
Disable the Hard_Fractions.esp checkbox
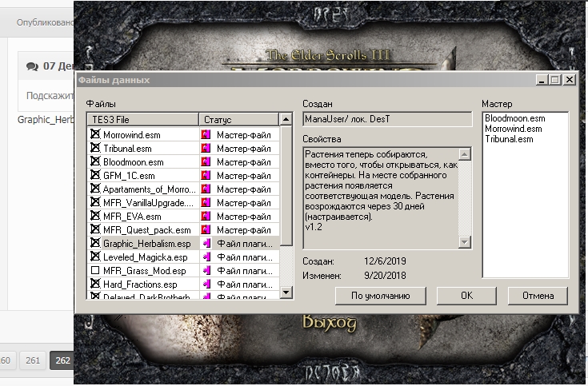click(x=95, y=285)
